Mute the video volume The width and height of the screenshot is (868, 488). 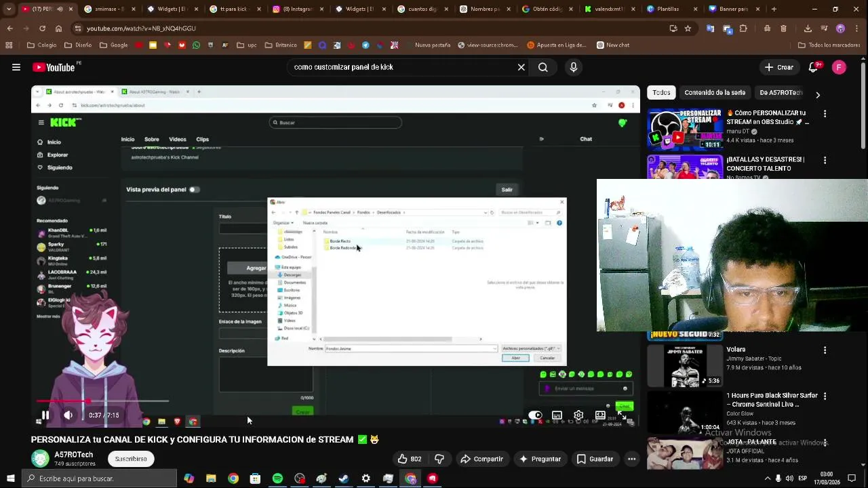(x=68, y=415)
